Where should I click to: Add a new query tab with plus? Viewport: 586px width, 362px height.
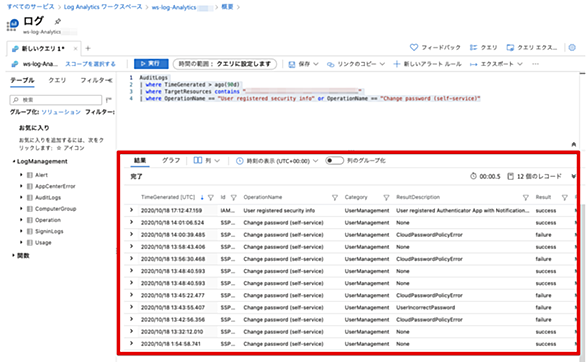pyautogui.click(x=88, y=48)
